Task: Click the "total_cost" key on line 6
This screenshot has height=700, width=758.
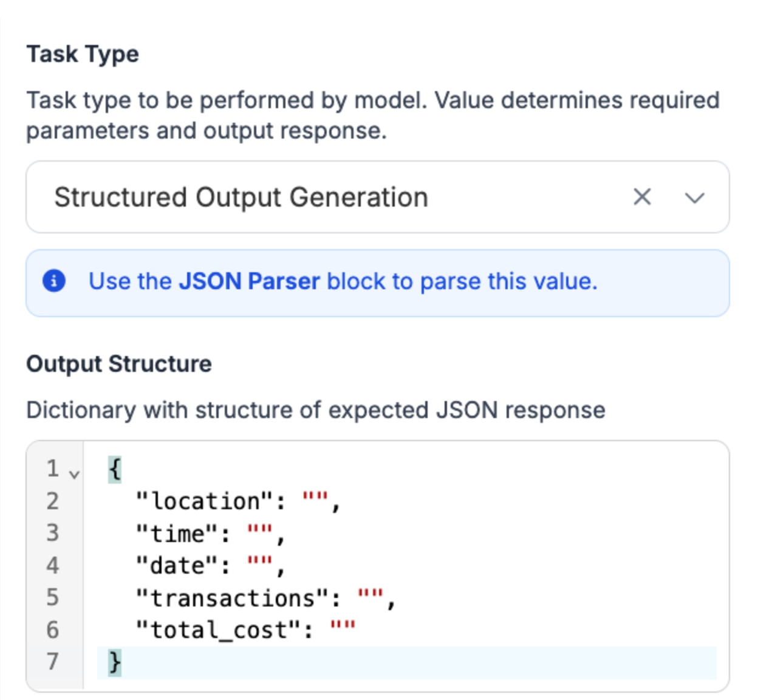Action: click(219, 630)
